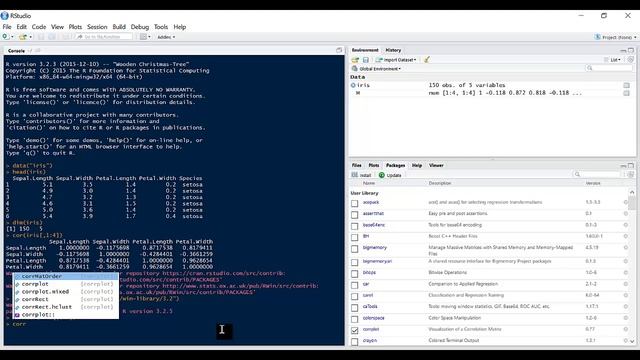This screenshot has height=360, width=640.
Task: Save workspace disk icon in Environment pane
Action: (366, 60)
